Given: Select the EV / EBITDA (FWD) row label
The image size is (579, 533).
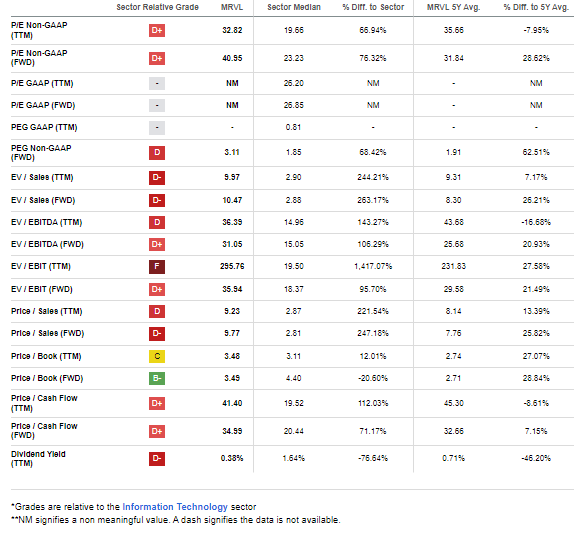Looking at the screenshot, I should coord(47,244).
